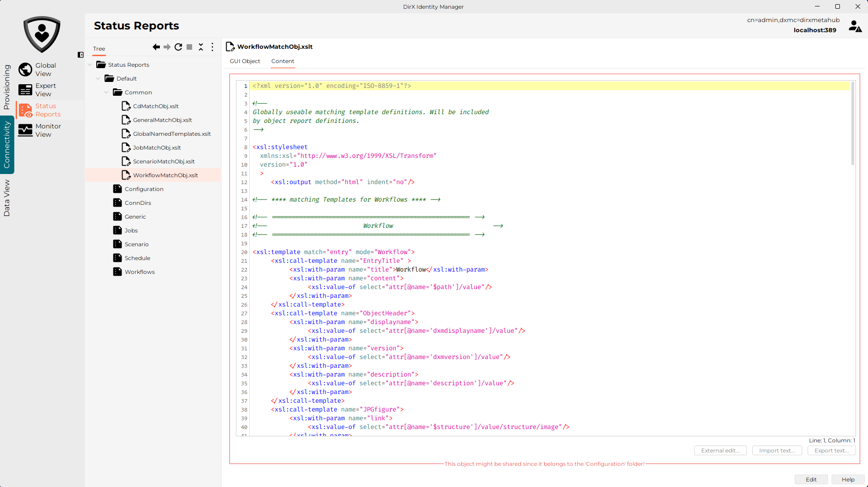Click the Line: 1, Column: 1 status
This screenshot has width=868, height=487.
[x=832, y=441]
